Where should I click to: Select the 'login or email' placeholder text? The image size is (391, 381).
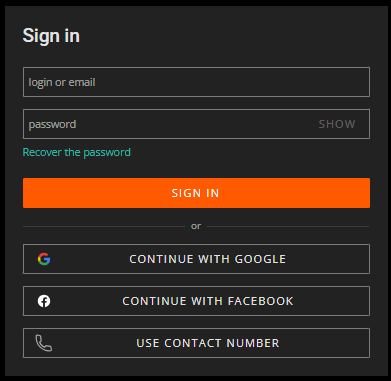[x=62, y=82]
